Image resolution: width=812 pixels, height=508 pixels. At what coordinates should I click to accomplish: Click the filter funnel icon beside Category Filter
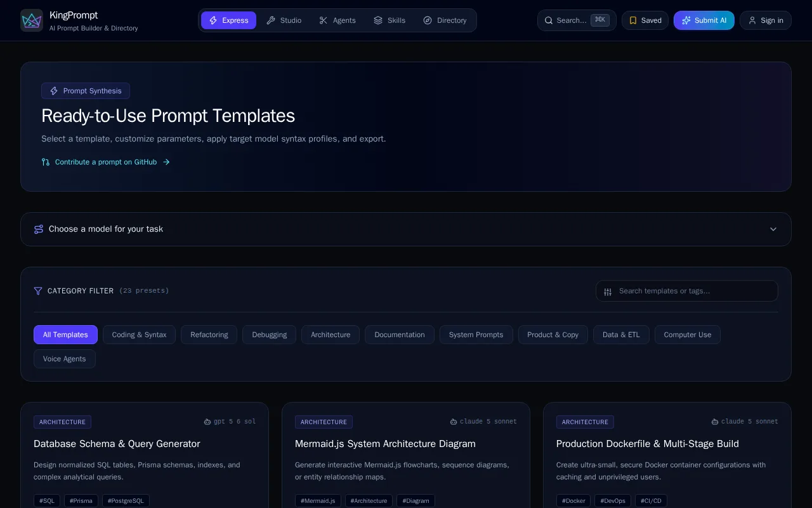(x=38, y=291)
